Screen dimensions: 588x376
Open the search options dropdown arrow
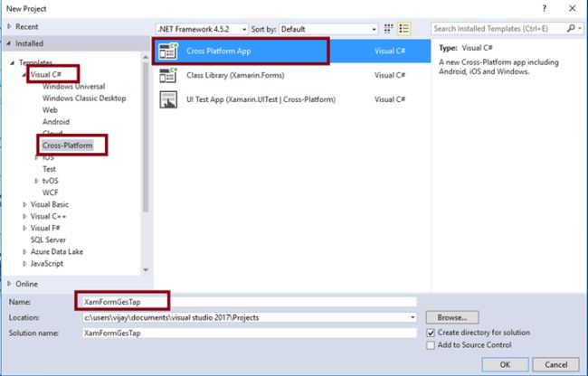tap(580, 28)
